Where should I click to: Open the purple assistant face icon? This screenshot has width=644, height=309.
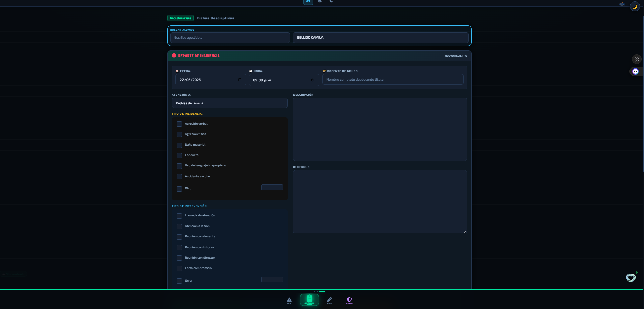click(x=636, y=71)
